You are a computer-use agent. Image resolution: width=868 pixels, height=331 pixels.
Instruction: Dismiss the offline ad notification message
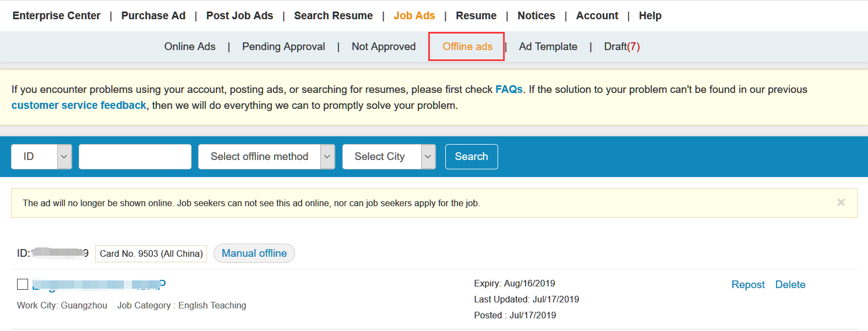[841, 202]
